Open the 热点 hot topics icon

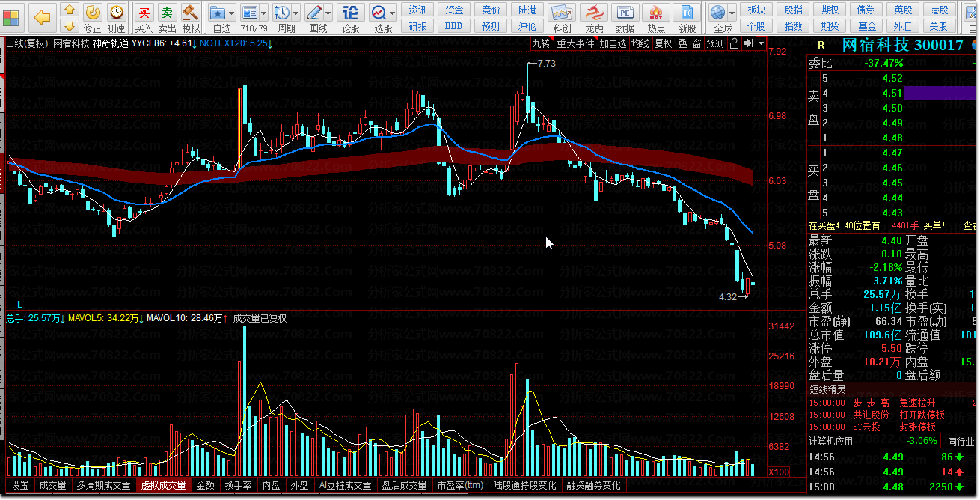[x=656, y=18]
